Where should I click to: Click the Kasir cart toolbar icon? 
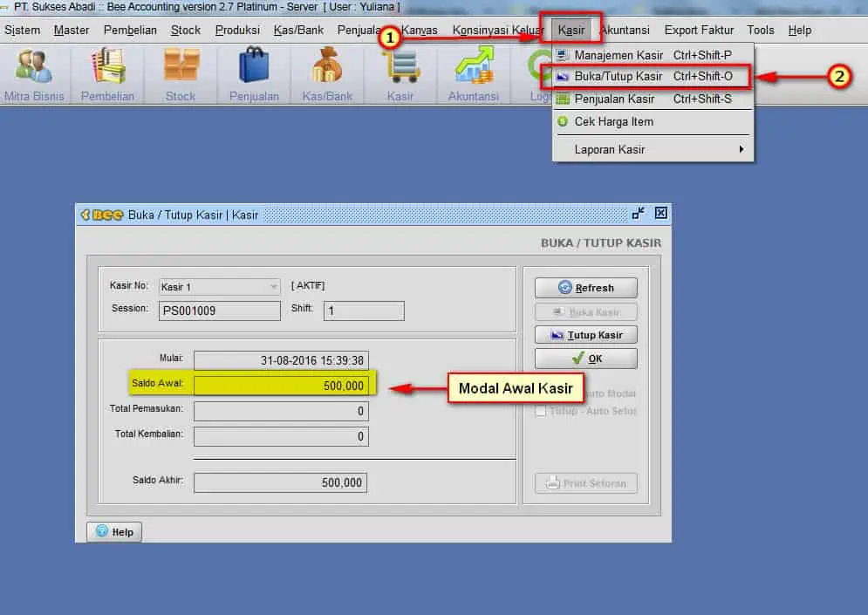click(400, 75)
